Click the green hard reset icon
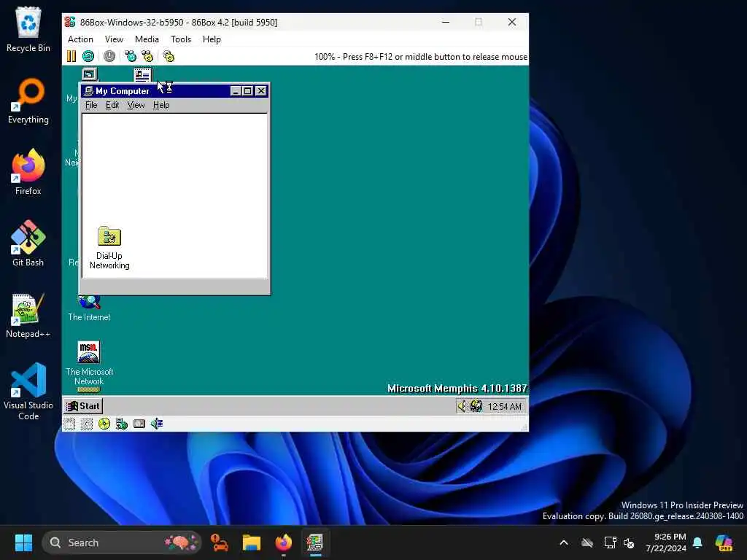The image size is (747, 560). [x=88, y=56]
